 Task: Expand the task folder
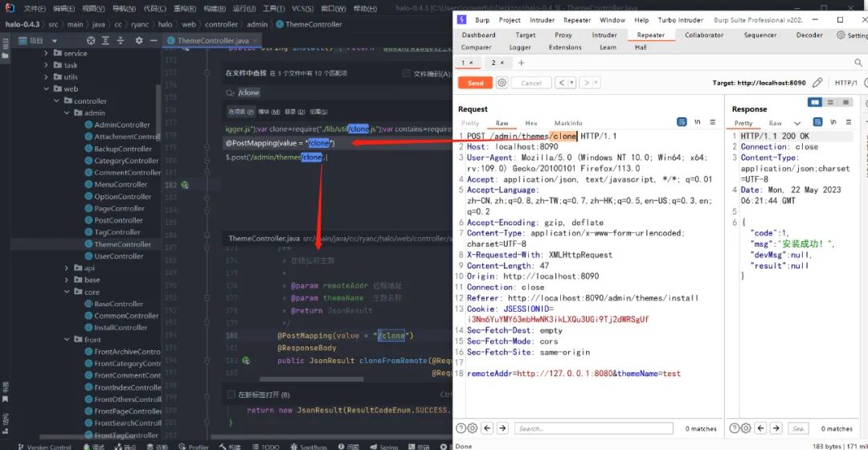[46, 65]
